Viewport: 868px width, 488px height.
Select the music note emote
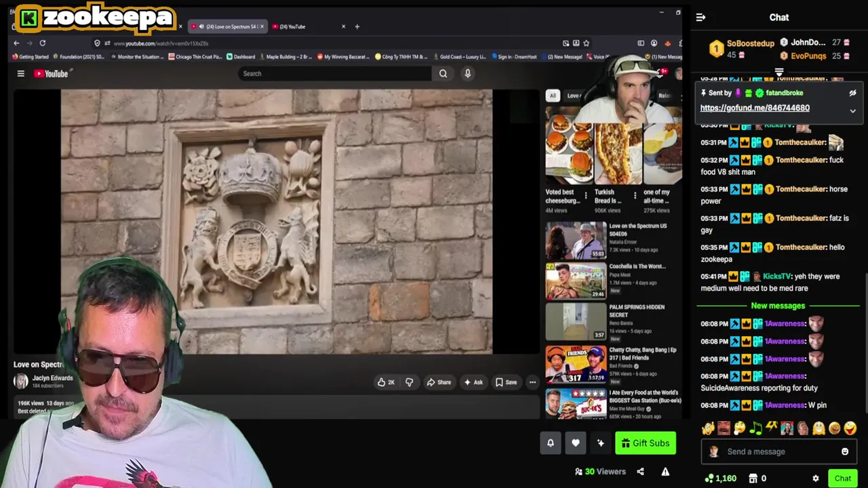coord(755,428)
